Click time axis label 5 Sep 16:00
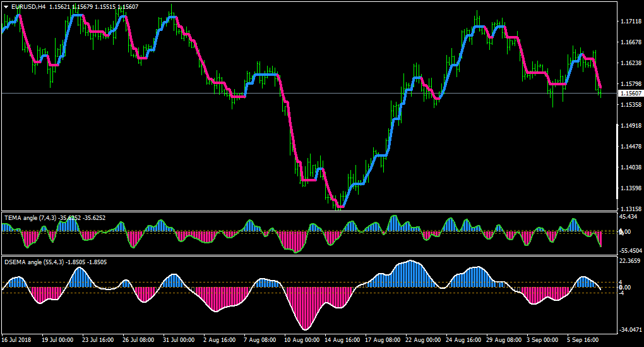Viewport: 644px width, 347px height. (x=583, y=339)
